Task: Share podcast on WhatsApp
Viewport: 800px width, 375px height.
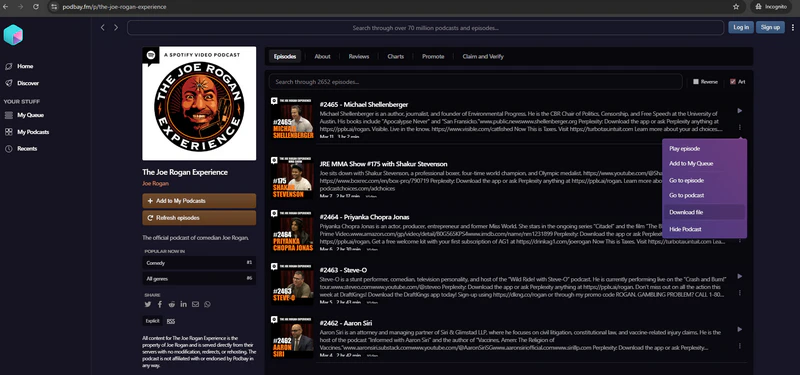Action: coord(207,305)
